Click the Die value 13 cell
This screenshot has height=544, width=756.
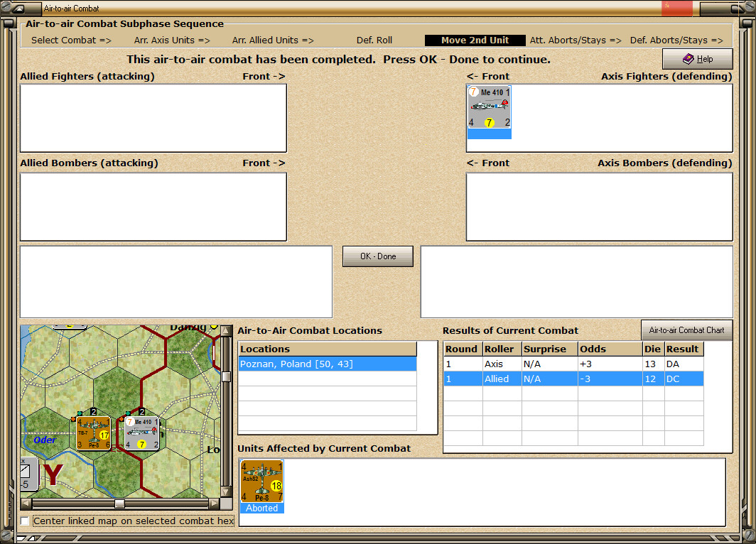tap(653, 364)
